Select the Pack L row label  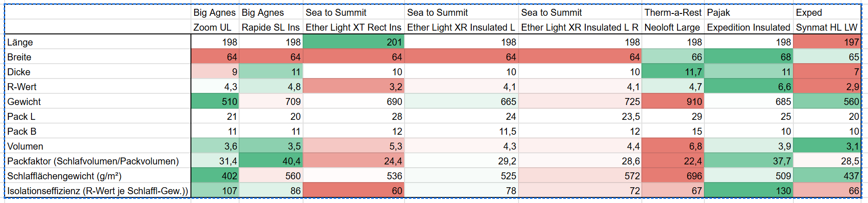click(98, 116)
